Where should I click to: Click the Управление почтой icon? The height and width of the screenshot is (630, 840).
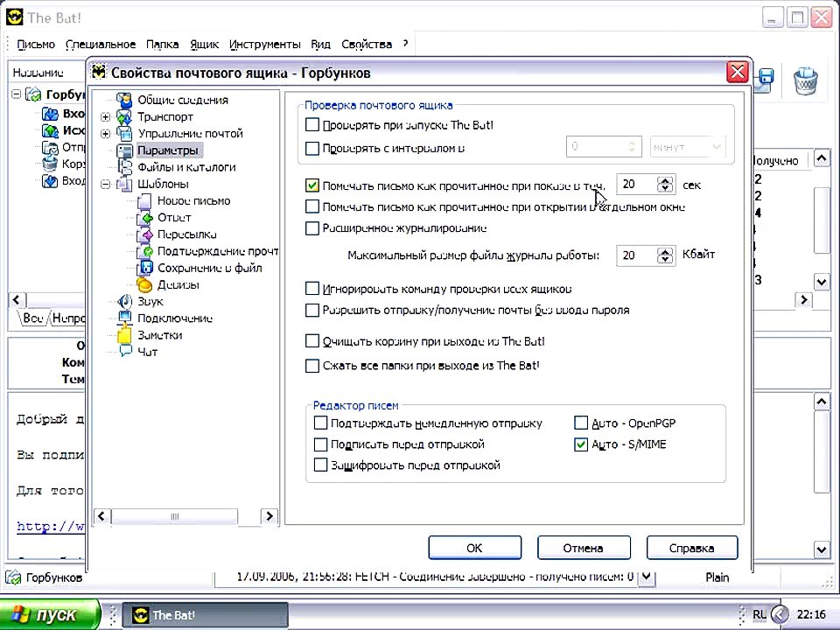124,133
